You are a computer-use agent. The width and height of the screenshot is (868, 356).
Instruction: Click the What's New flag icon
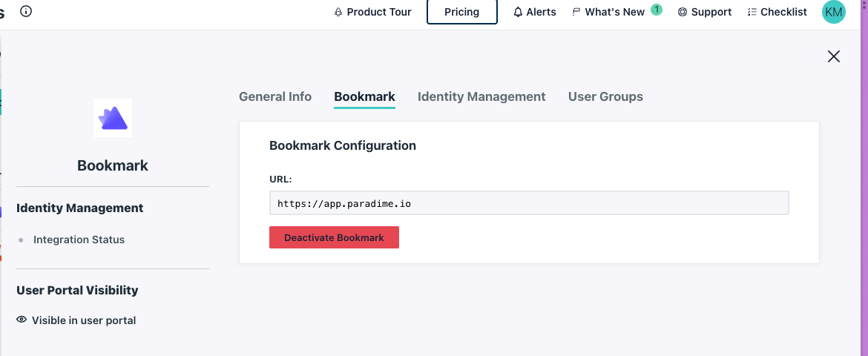pos(576,12)
